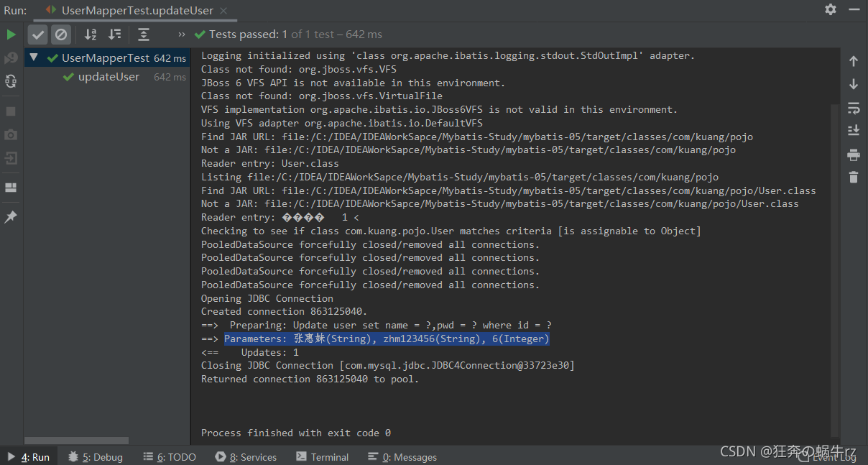Viewport: 868px width, 465px height.
Task: Click 'Returned connection 863125040 to pool.' line
Action: pos(310,379)
